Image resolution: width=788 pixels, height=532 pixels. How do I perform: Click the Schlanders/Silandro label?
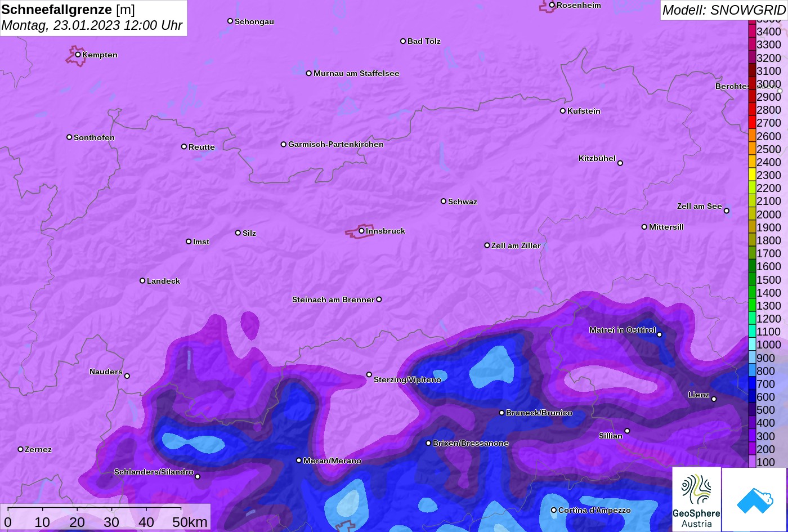click(x=154, y=472)
